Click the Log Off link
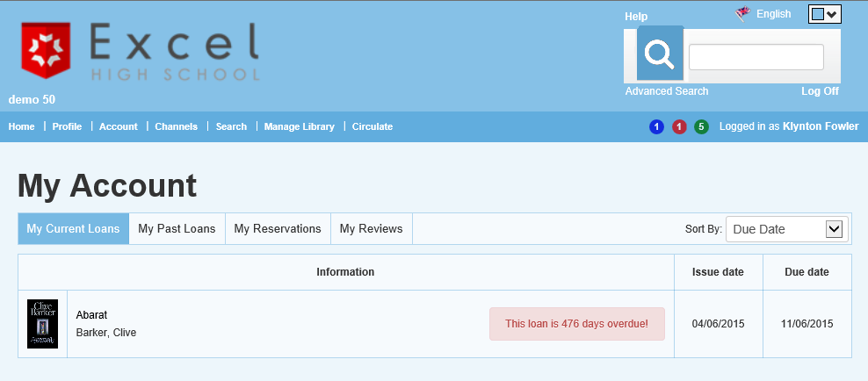Viewport: 868px width, 381px height. [x=820, y=91]
